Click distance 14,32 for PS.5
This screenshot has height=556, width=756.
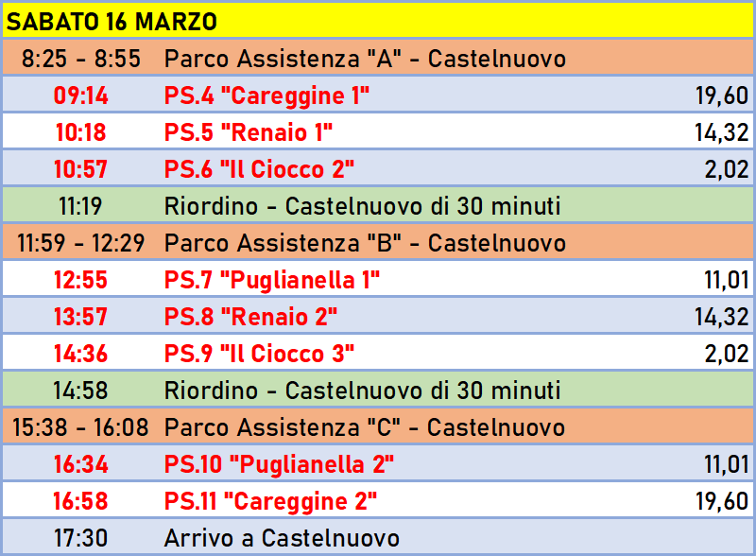[721, 132]
